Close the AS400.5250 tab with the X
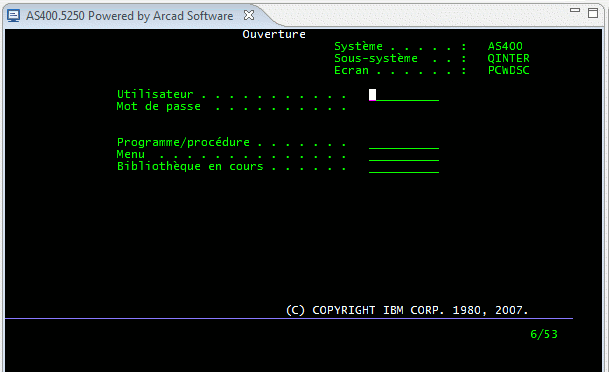 click(x=249, y=15)
